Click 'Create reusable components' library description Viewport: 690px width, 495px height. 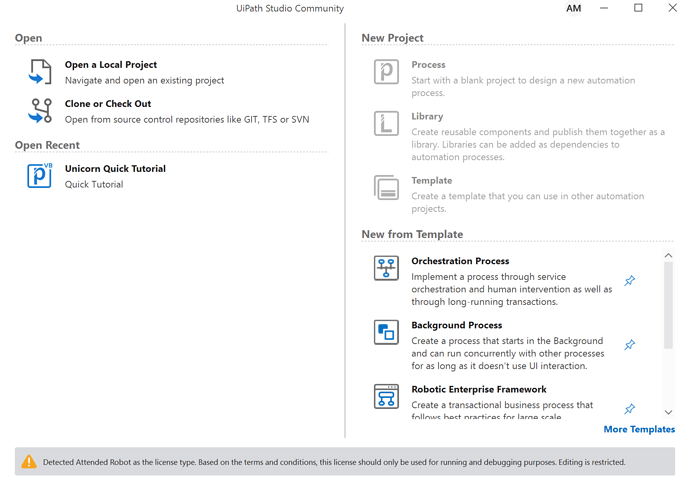click(x=538, y=144)
